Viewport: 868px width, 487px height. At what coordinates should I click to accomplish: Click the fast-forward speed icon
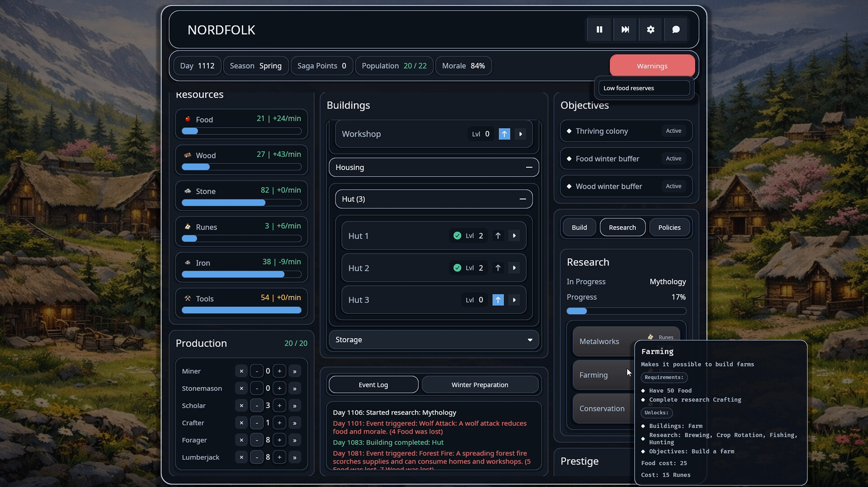coord(625,29)
